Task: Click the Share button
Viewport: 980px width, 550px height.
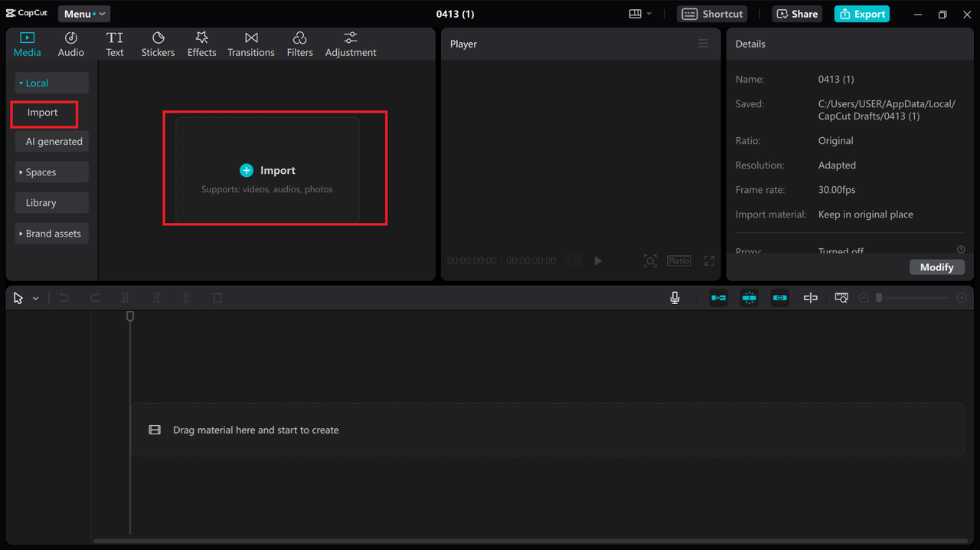Action: (x=797, y=14)
